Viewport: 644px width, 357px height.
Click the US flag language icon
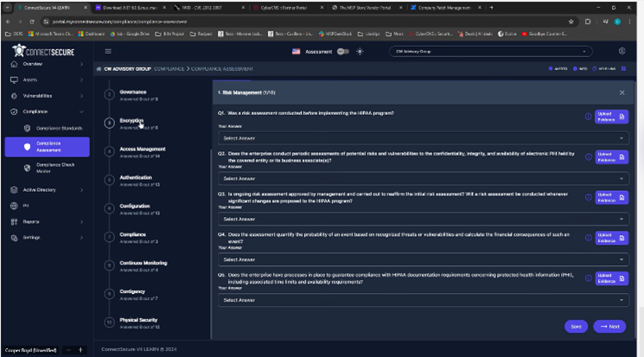pyautogui.click(x=296, y=51)
